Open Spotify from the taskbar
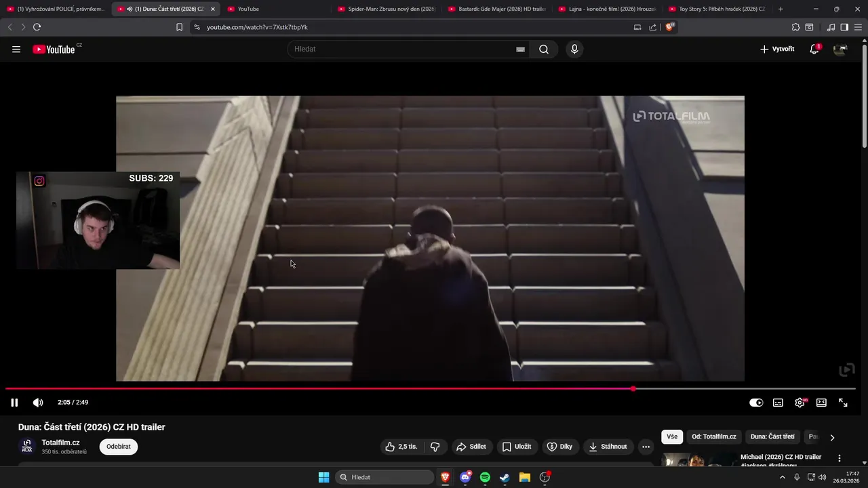Screen dimensions: 868x488 tap(485, 477)
